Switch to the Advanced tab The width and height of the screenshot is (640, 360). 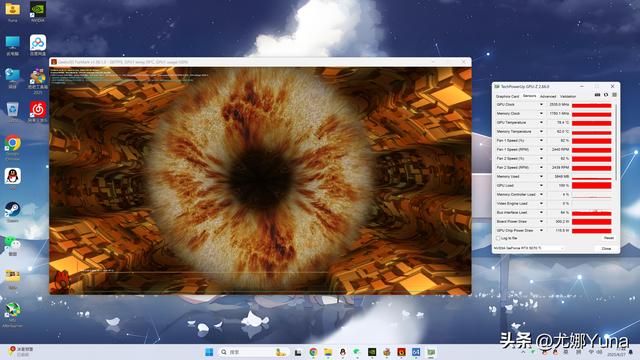tap(548, 96)
